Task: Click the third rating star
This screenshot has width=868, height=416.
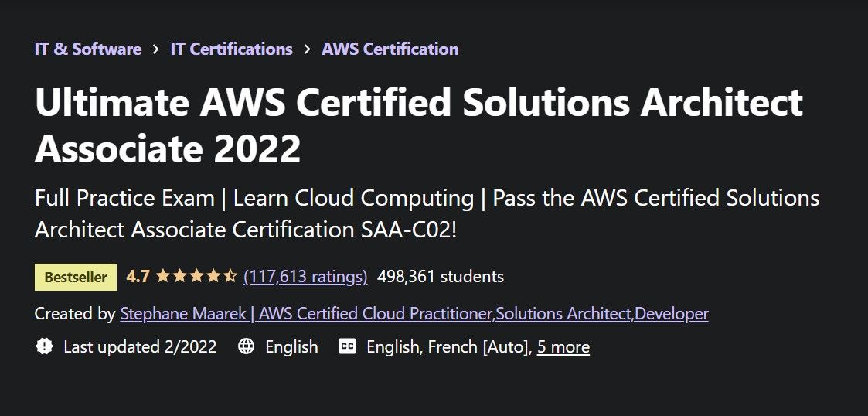Action: pyautogui.click(x=196, y=276)
